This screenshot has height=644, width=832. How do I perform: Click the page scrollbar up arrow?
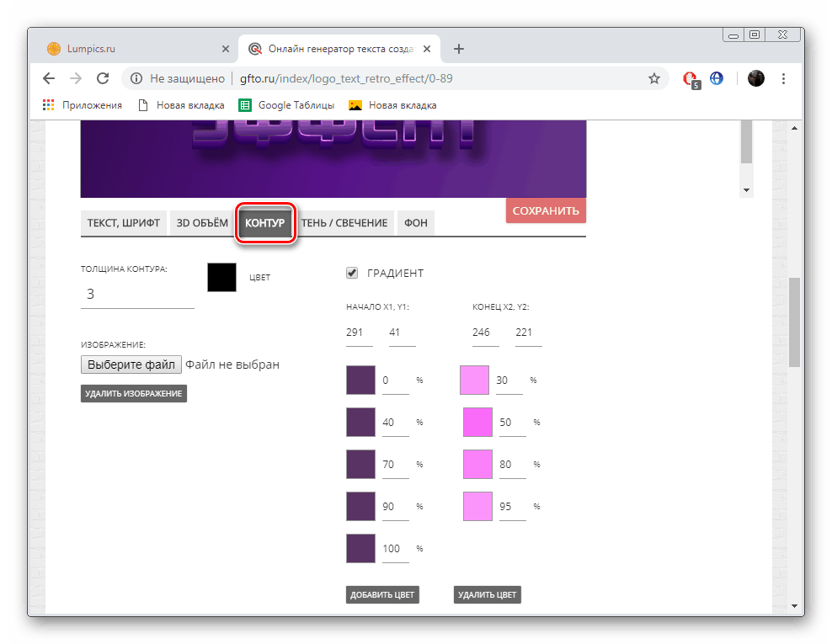coord(794,128)
